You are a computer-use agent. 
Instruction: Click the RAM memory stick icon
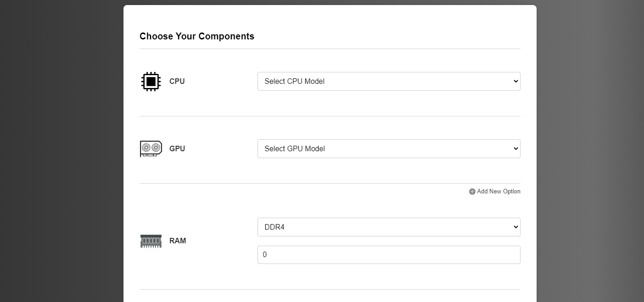(x=151, y=241)
